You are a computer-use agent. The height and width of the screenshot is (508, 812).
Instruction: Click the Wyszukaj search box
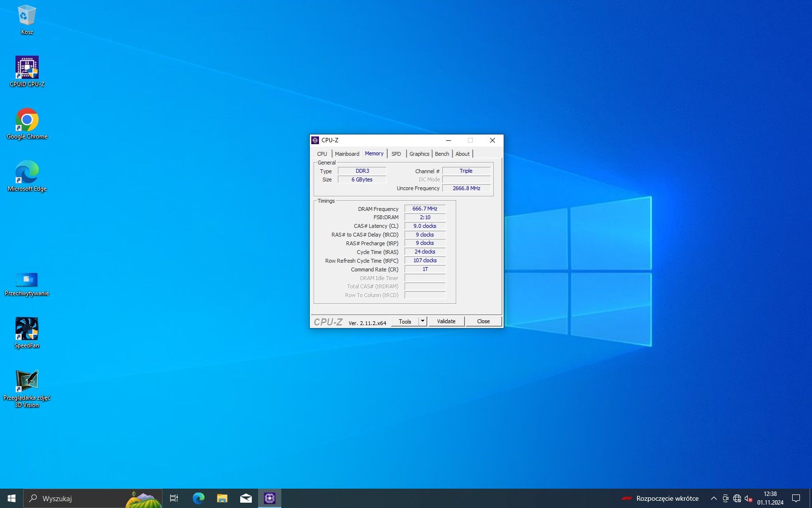[93, 498]
